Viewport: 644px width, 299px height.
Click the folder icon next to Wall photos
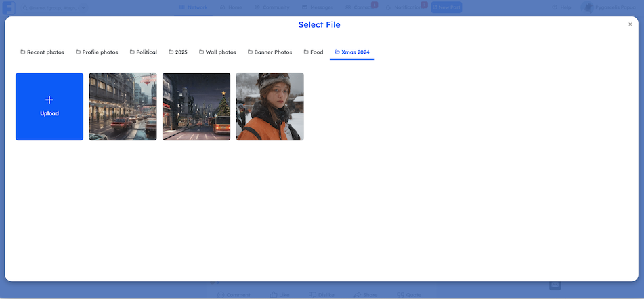[x=202, y=52]
